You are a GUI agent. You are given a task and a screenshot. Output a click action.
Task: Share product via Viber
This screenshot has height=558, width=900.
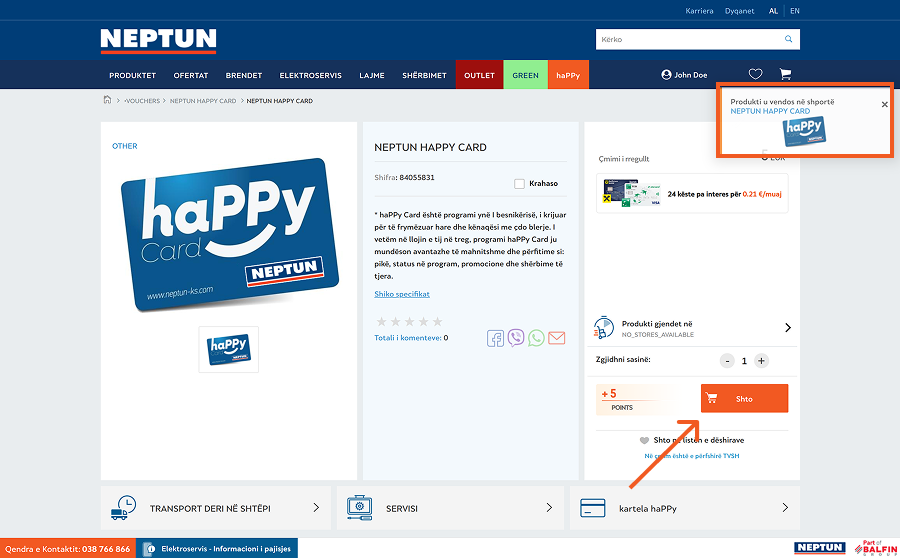pos(516,338)
